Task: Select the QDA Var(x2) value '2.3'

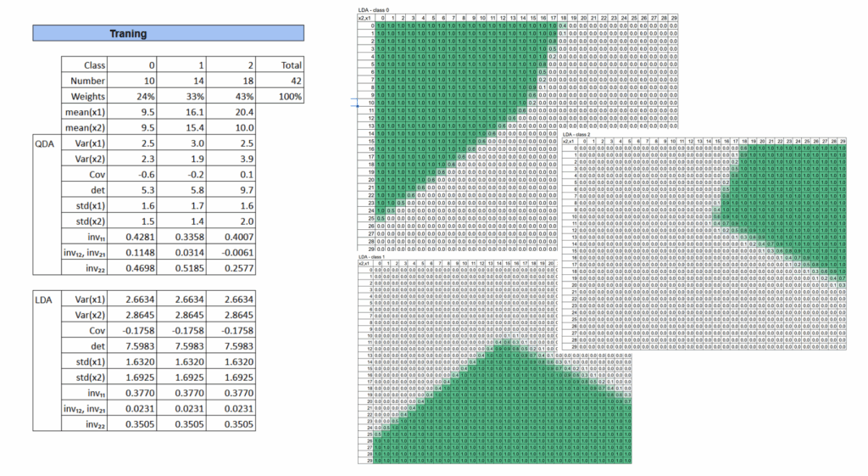Action: 131,159
